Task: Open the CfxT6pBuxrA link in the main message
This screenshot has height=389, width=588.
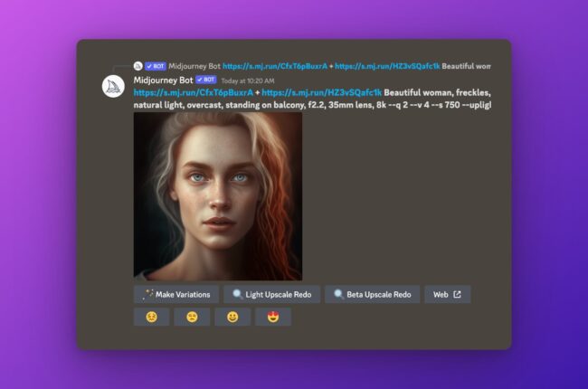Action: [x=193, y=92]
